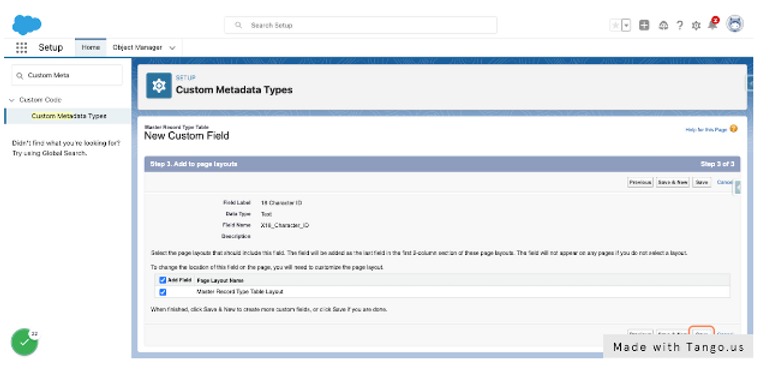Click the Field Name value X14_Character_ID
766x377 pixels.
(285, 225)
